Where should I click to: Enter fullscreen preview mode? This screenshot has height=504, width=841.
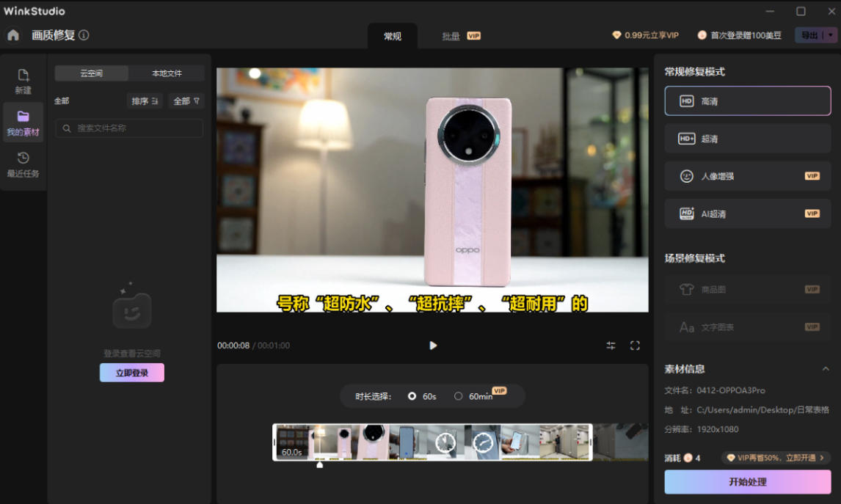636,346
